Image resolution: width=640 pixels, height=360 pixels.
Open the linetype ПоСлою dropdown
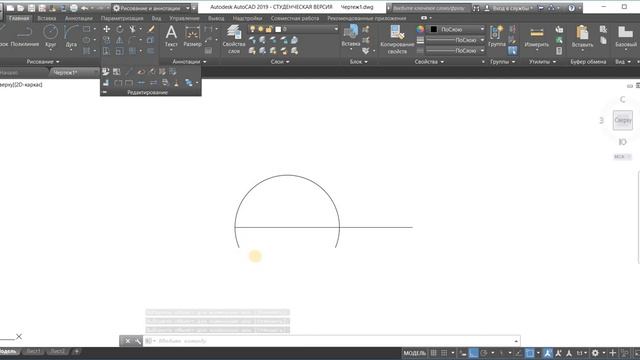pos(456,51)
